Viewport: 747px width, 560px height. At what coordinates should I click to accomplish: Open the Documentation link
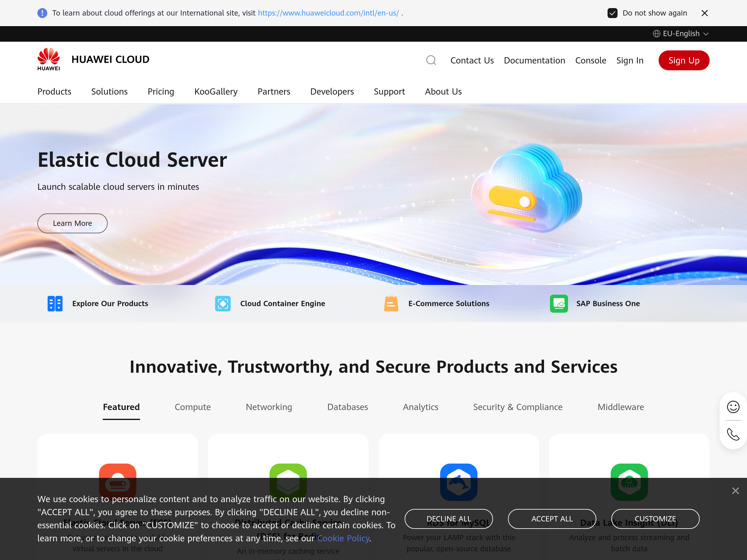coord(534,60)
